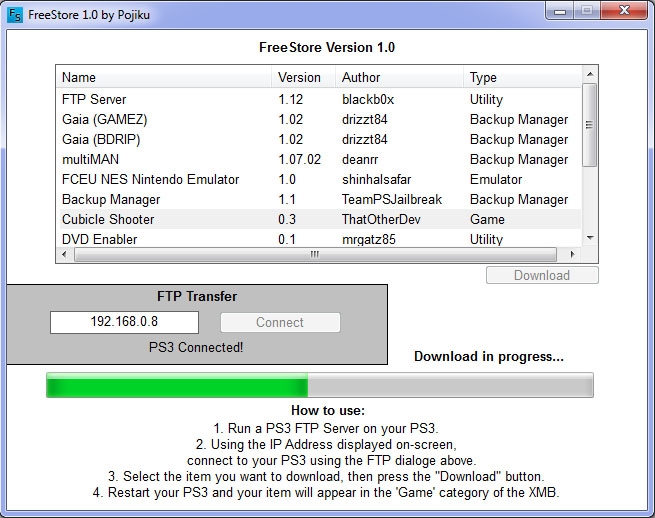The width and height of the screenshot is (655, 518).
Task: Select the FTP Server row
Action: pyautogui.click(x=320, y=99)
